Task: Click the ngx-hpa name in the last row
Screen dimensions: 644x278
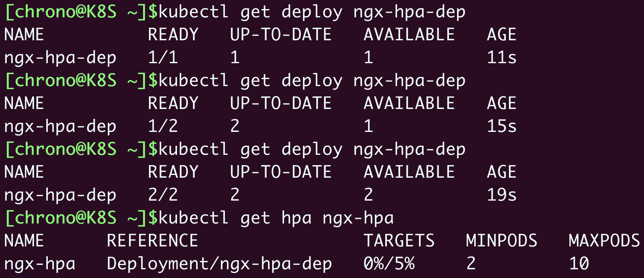Action: click(x=40, y=264)
